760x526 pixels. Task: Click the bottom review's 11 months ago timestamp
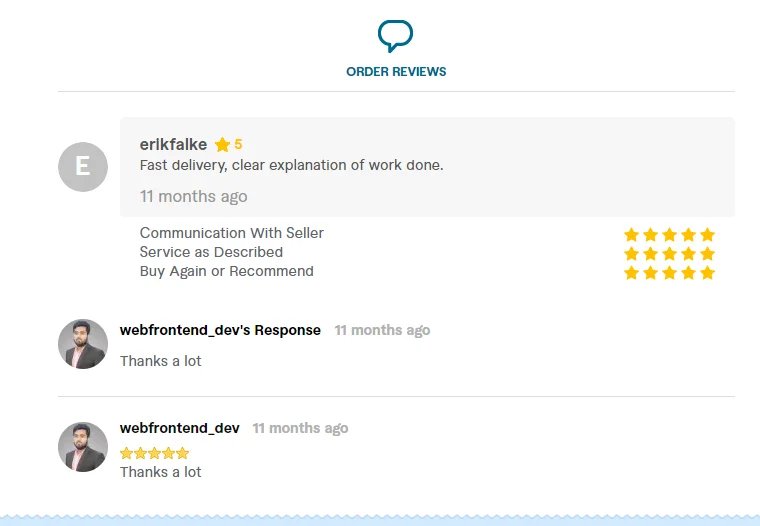click(x=300, y=428)
